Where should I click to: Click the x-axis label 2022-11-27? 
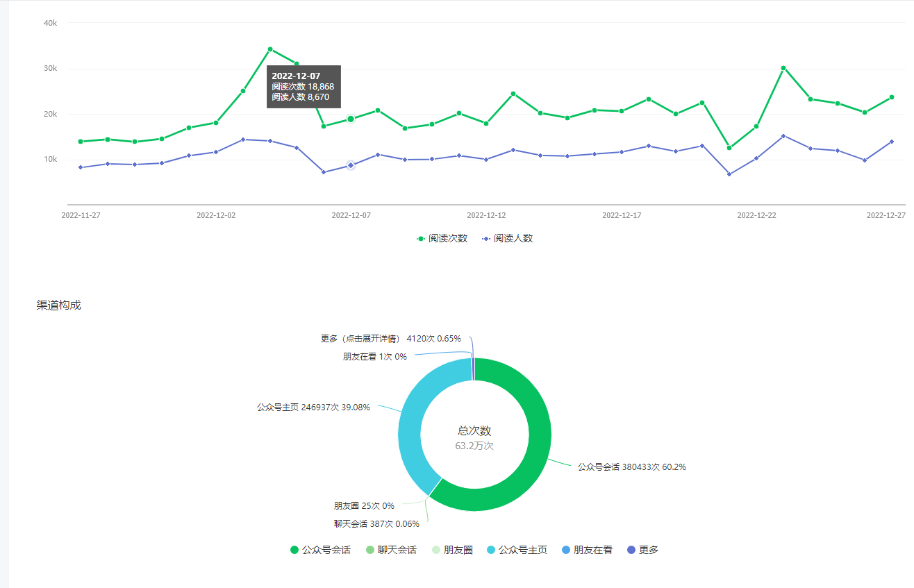(x=81, y=215)
